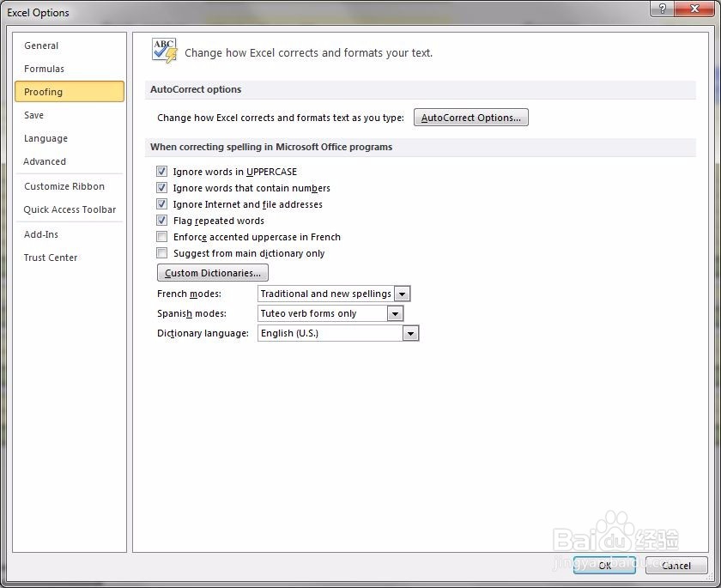
Task: Click the Spanish modes label
Action: click(x=191, y=313)
